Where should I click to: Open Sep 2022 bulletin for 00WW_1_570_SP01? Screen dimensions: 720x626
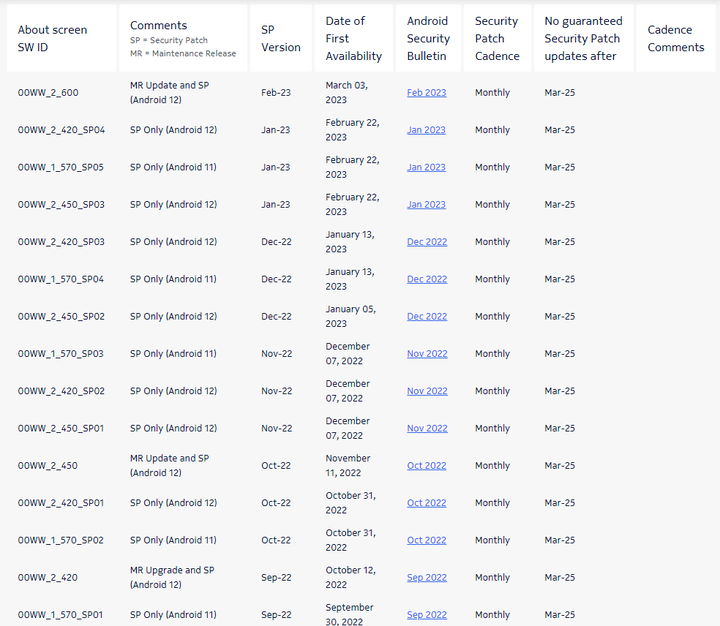(x=427, y=615)
